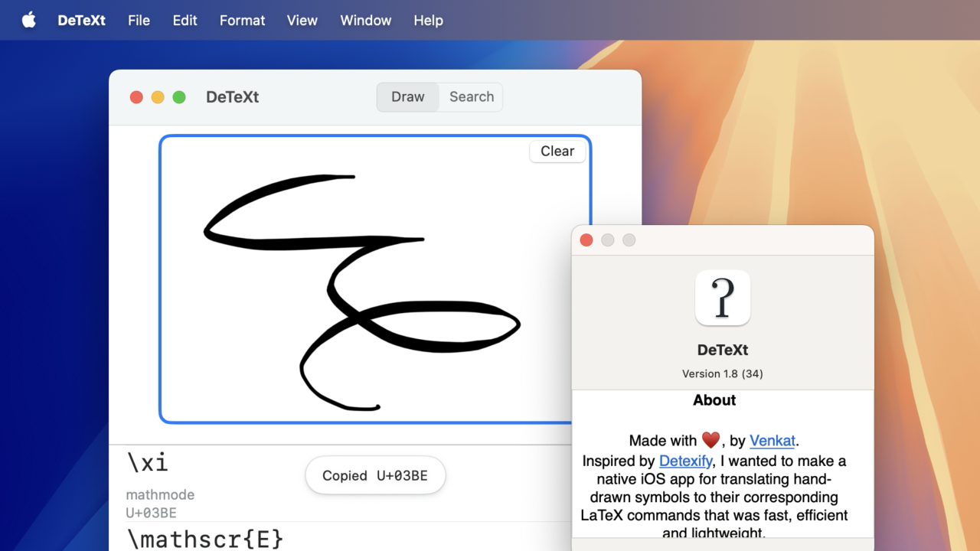Click the DeTeXt question mark app icon
Image resolution: width=980 pixels, height=551 pixels.
click(x=722, y=298)
